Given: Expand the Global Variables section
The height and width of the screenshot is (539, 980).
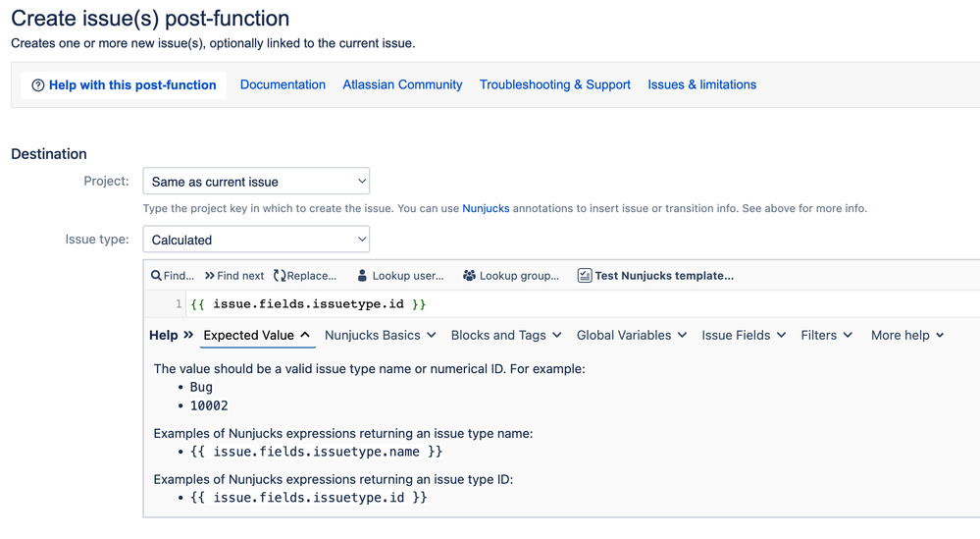Looking at the screenshot, I should [631, 335].
